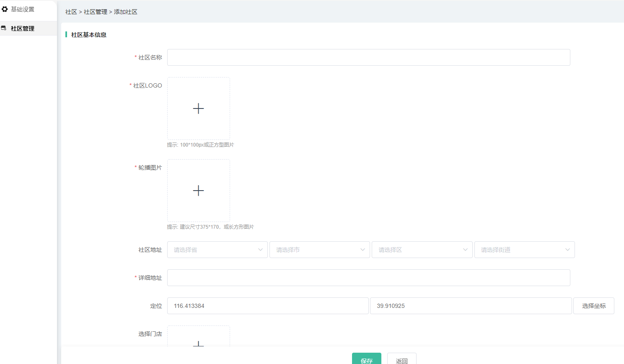Open the 请选择区 district dropdown

422,250
